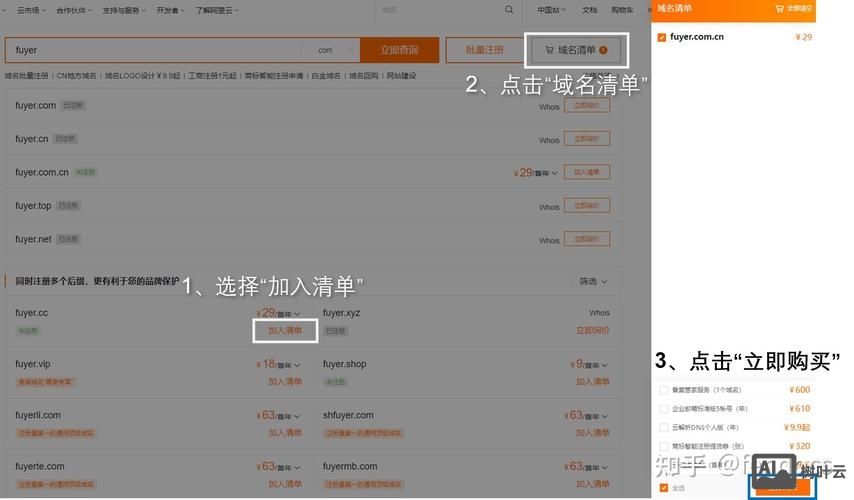The height and width of the screenshot is (500, 854).
Task: Click the 工商注册1元起 link
Action: click(212, 76)
